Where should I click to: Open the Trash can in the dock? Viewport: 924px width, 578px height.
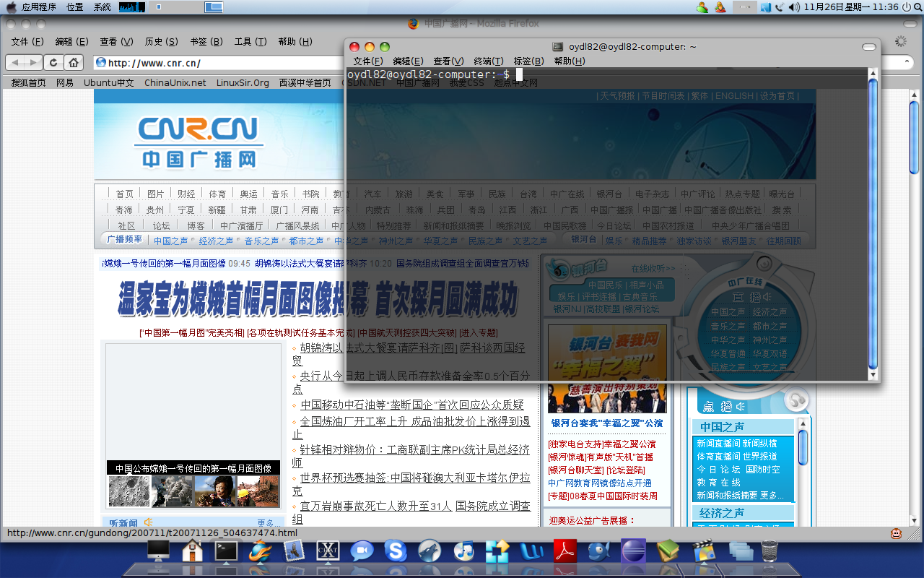[770, 551]
